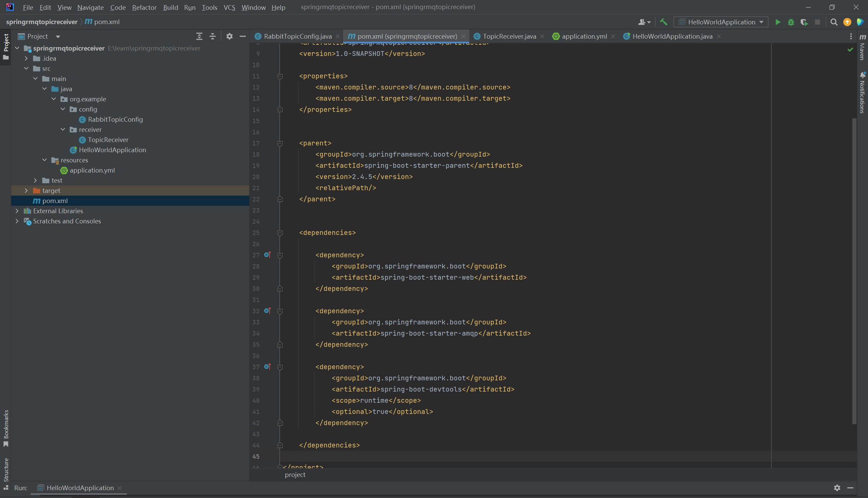Click the editor vertical scrollbar
868x498 pixels.
point(854,270)
